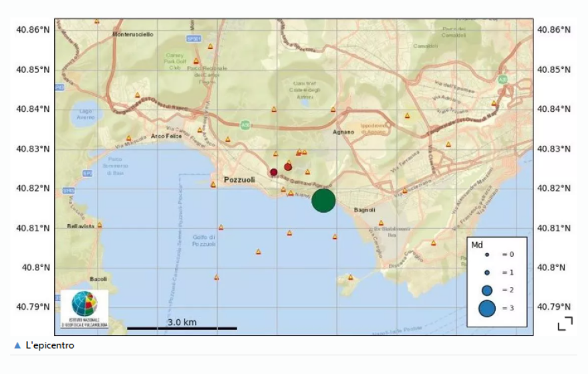The image size is (588, 374).
Task: Click the Monterusciello label
Action: (x=133, y=34)
